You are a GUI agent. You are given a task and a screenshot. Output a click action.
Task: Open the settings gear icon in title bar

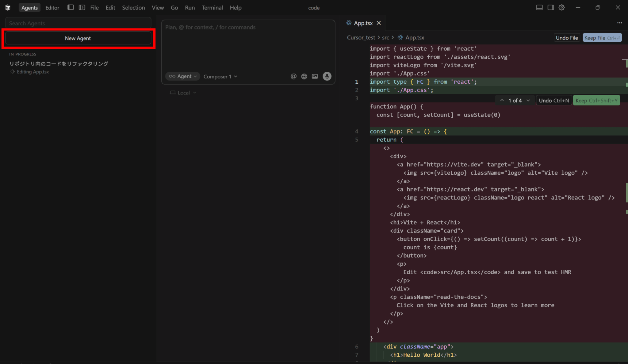click(x=561, y=7)
